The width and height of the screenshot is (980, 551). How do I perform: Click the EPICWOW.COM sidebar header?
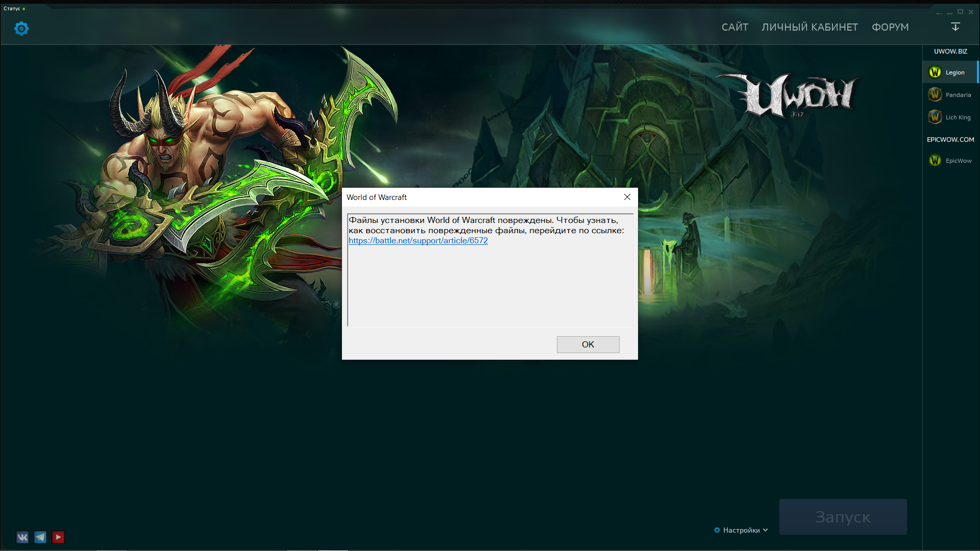[950, 139]
